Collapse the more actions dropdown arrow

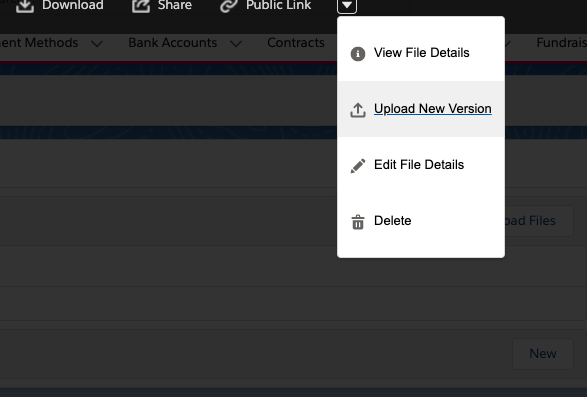point(347,5)
